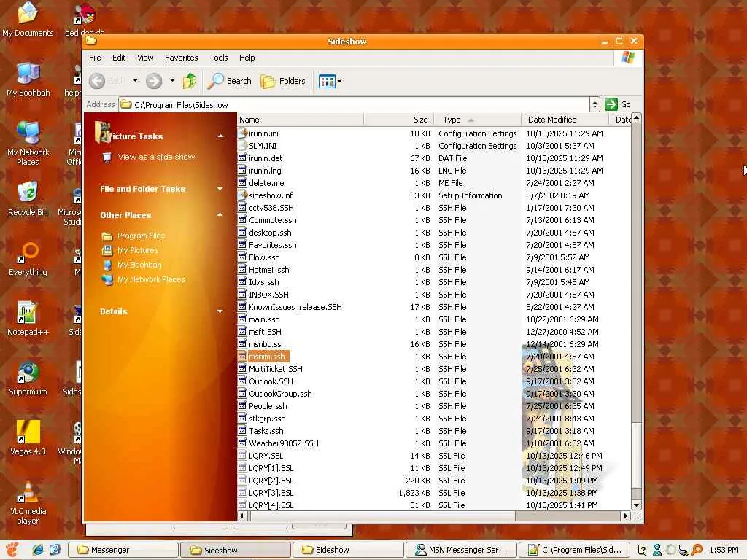Screen dimensions: 747x560
Task: Select the LQRY.SSL file icon
Action: (x=242, y=456)
